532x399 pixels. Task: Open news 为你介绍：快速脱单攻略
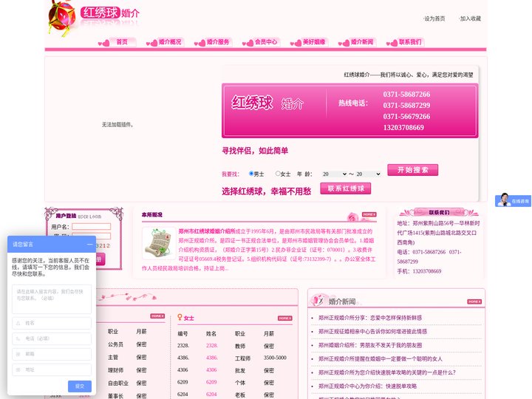[367, 386]
